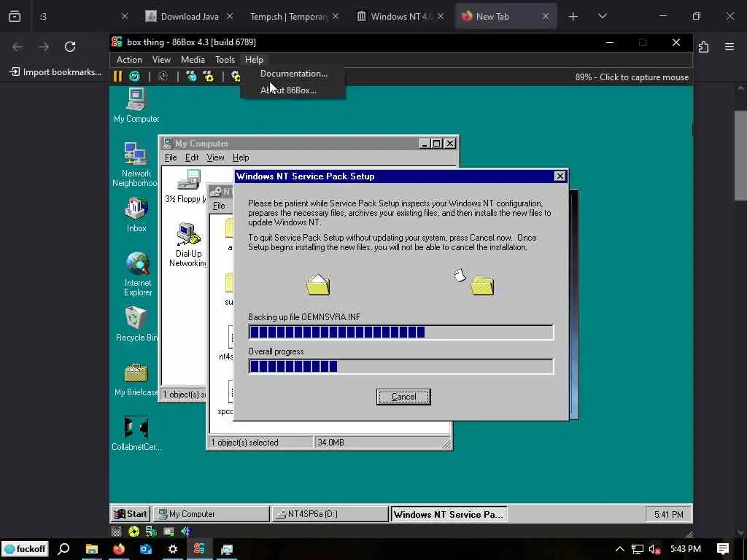Open the list all tabs chevron
The height and width of the screenshot is (560, 747).
pyautogui.click(x=602, y=17)
